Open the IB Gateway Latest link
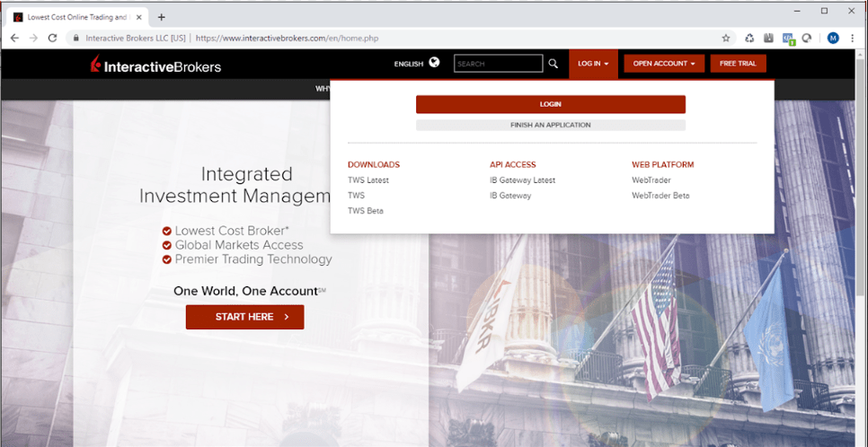The image size is (868, 447). [523, 180]
